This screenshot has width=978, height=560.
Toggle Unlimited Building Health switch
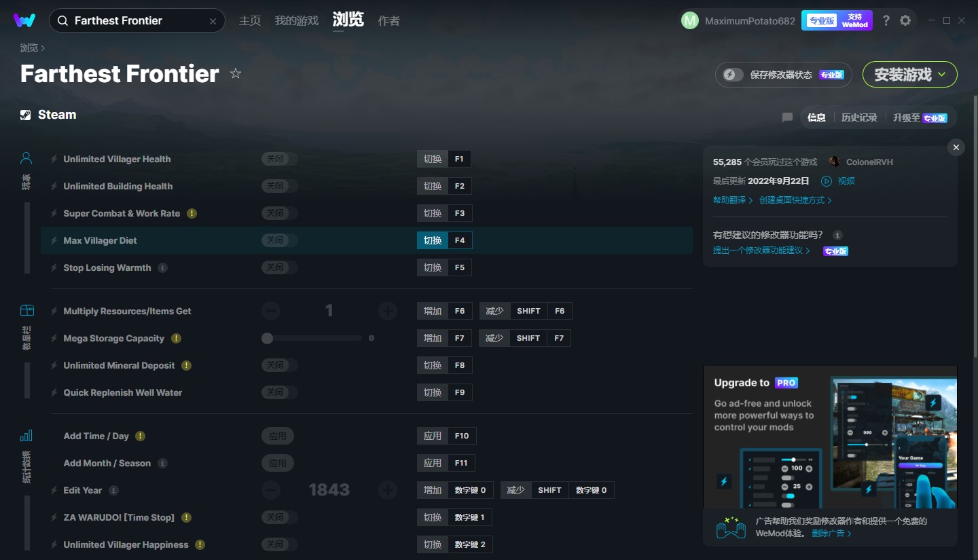coord(279,186)
